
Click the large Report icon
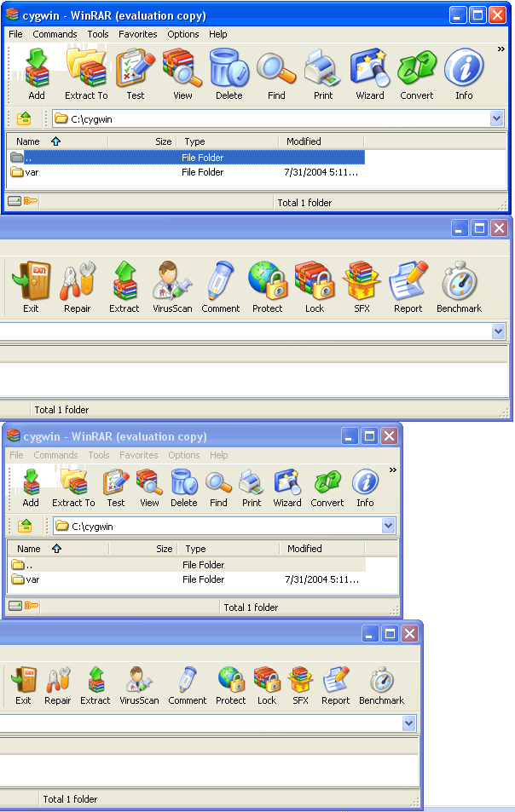(x=408, y=280)
